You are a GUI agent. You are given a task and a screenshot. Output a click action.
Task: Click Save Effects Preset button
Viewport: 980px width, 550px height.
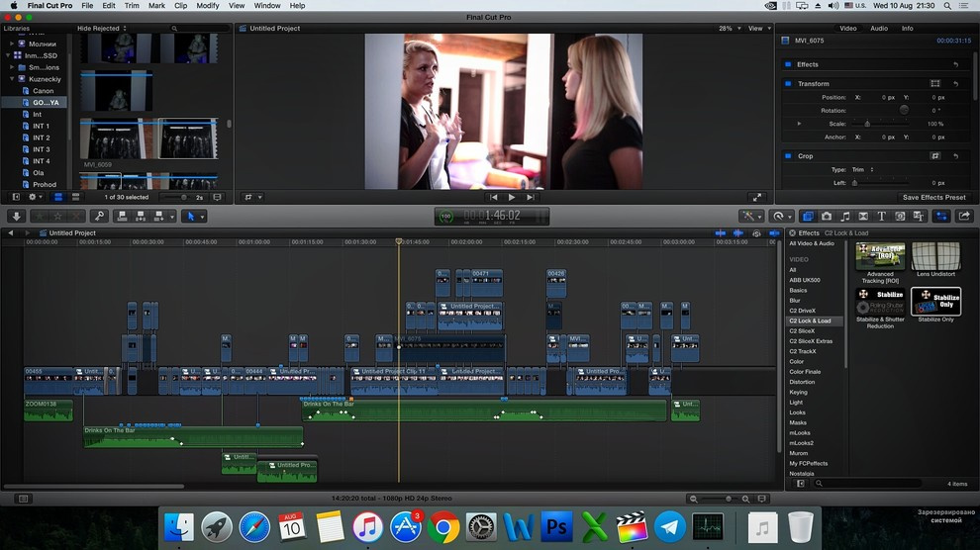933,197
